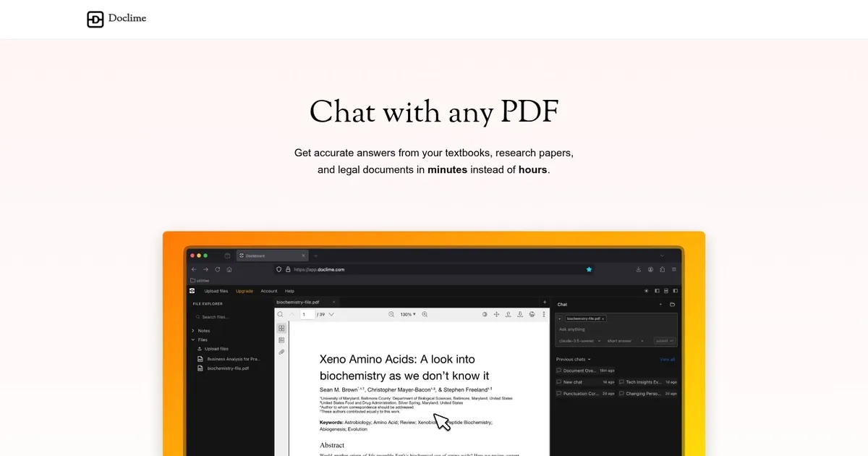This screenshot has height=456, width=868.
Task: Go back using the browser back arrow
Action: tap(194, 269)
